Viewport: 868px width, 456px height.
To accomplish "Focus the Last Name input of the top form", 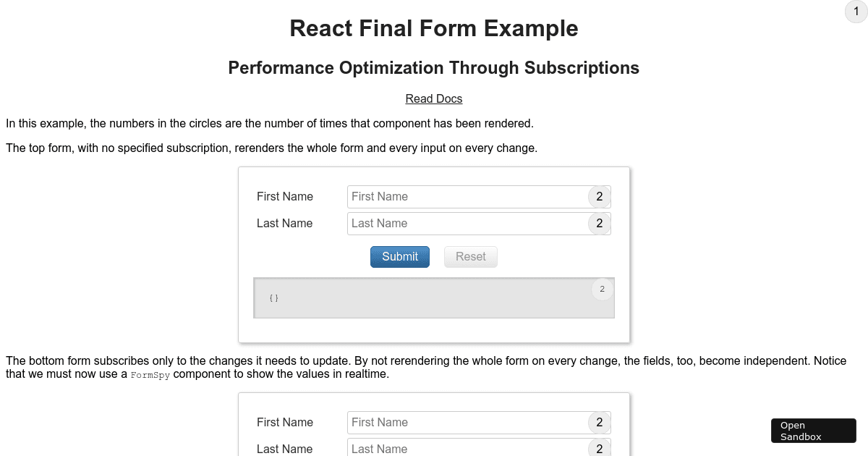I will pos(463,223).
